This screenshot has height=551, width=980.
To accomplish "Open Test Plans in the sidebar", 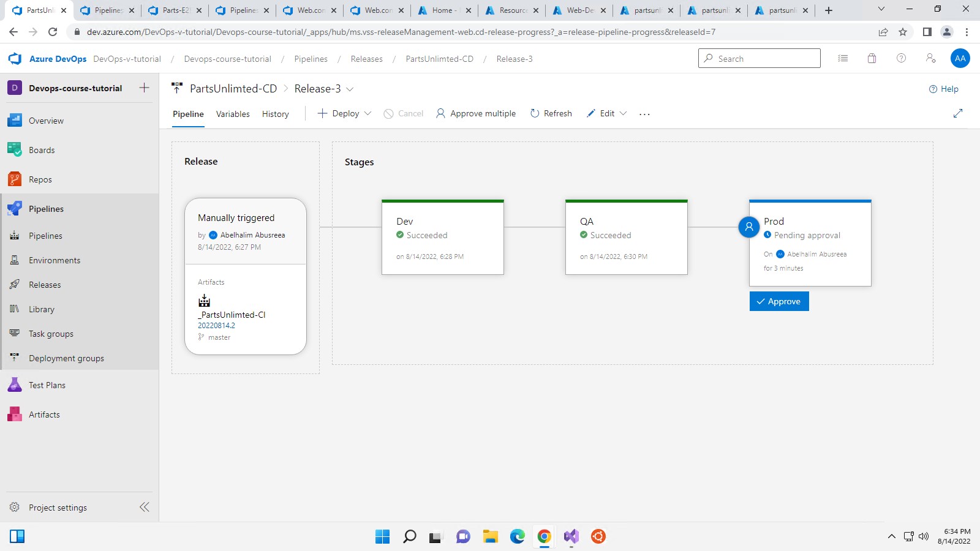I will pos(47,385).
